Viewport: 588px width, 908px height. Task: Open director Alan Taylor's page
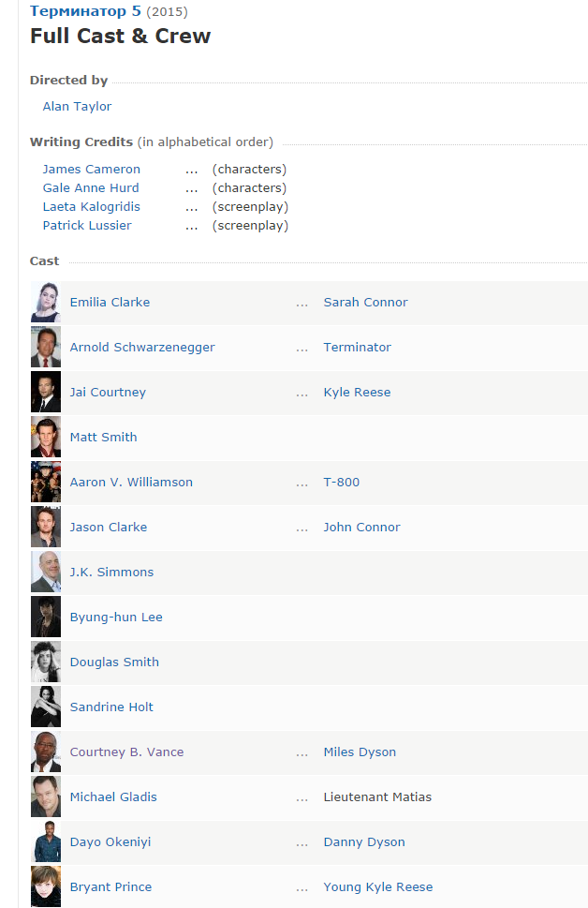coord(77,107)
